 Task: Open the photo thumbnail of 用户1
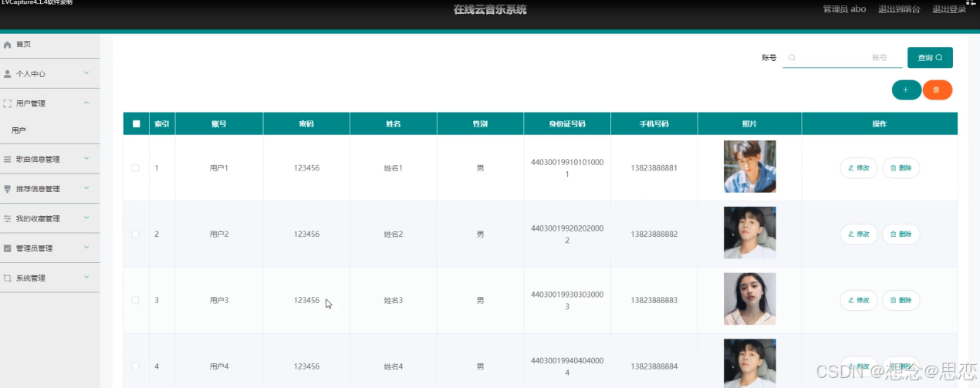tap(749, 167)
